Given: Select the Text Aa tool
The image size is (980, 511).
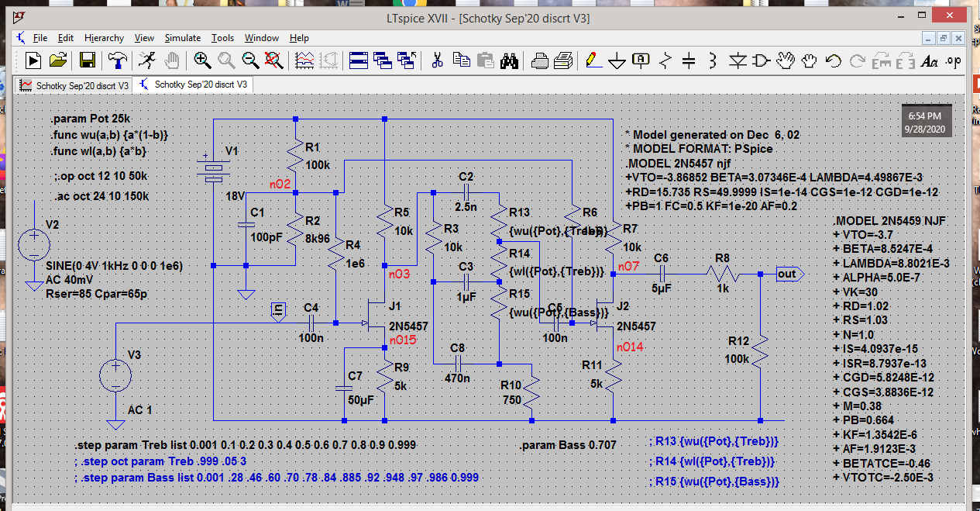Looking at the screenshot, I should pyautogui.click(x=930, y=60).
